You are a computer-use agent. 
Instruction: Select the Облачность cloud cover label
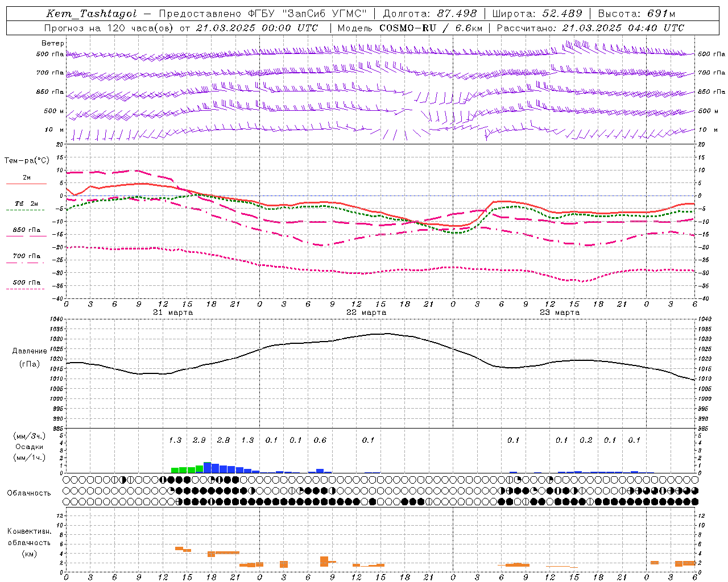point(29,493)
